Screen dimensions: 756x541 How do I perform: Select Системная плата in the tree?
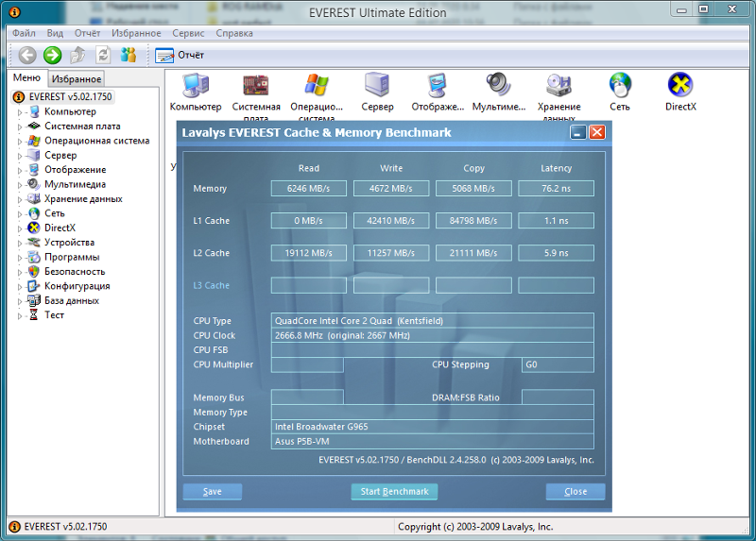coord(82,127)
